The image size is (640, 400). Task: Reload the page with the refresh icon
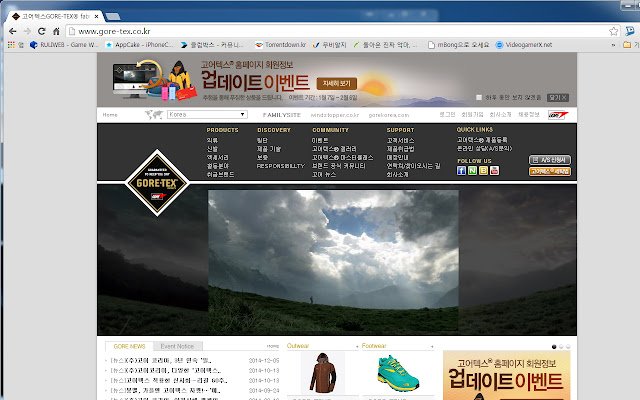pyautogui.click(x=42, y=31)
